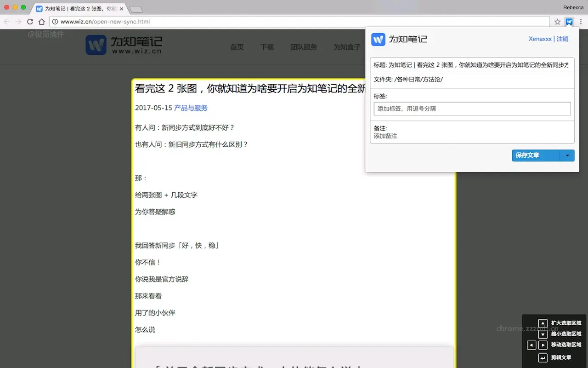
Task: Switch to the 为知笔记 browser tab
Action: [x=73, y=8]
